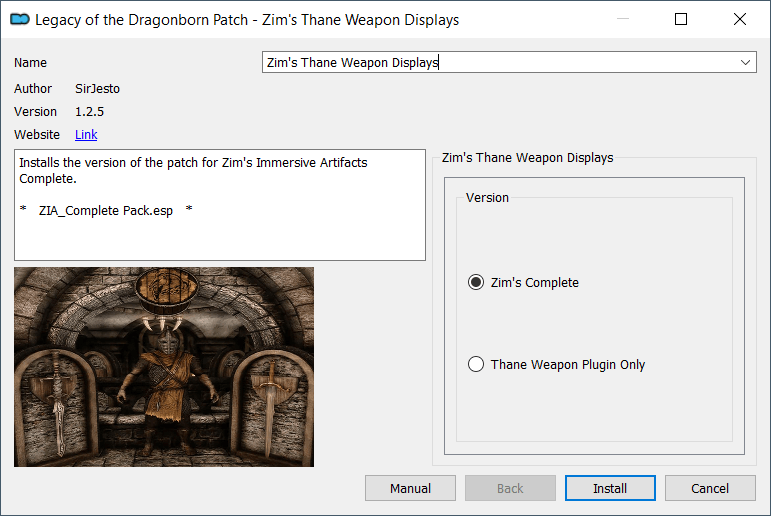Click the Version group label
Image resolution: width=771 pixels, height=516 pixels.
coord(487,198)
